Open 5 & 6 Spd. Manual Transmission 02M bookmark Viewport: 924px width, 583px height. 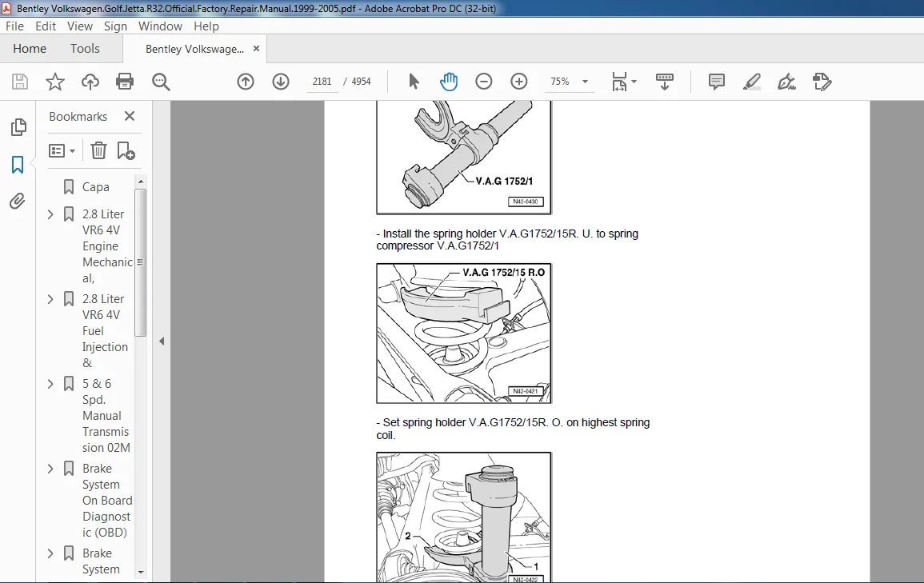pyautogui.click(x=106, y=416)
